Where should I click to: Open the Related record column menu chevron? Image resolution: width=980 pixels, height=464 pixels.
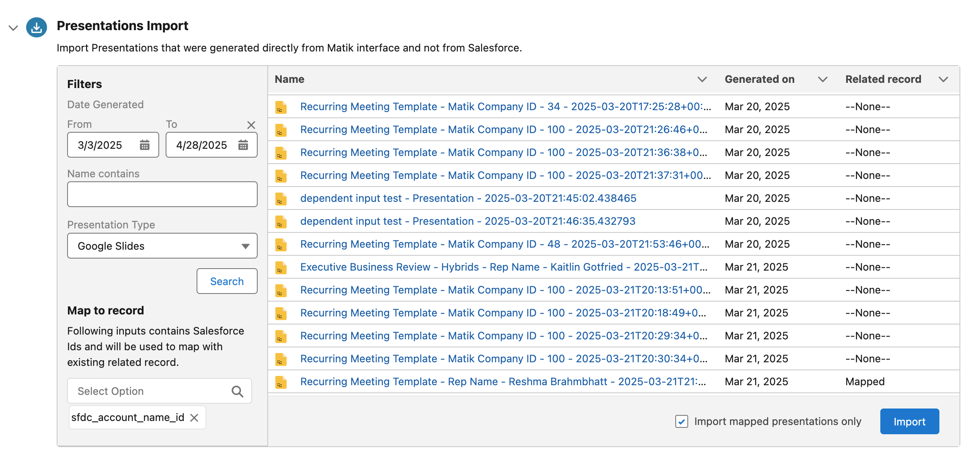[943, 79]
